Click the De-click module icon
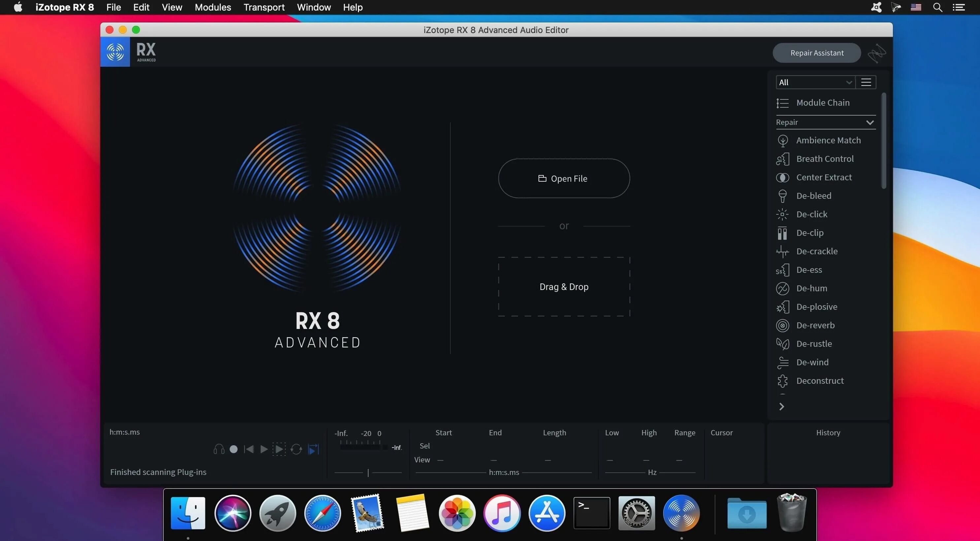The height and width of the screenshot is (541, 980). pyautogui.click(x=783, y=214)
